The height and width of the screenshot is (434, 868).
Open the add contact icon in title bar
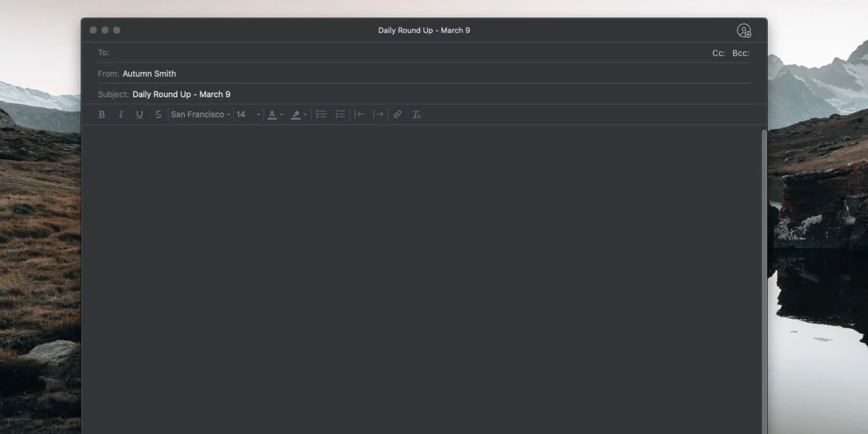click(x=744, y=31)
